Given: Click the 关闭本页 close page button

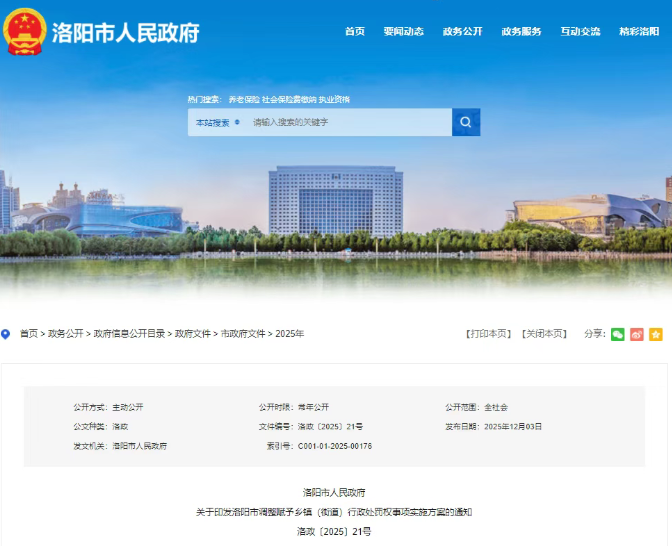Looking at the screenshot, I should click(x=544, y=334).
